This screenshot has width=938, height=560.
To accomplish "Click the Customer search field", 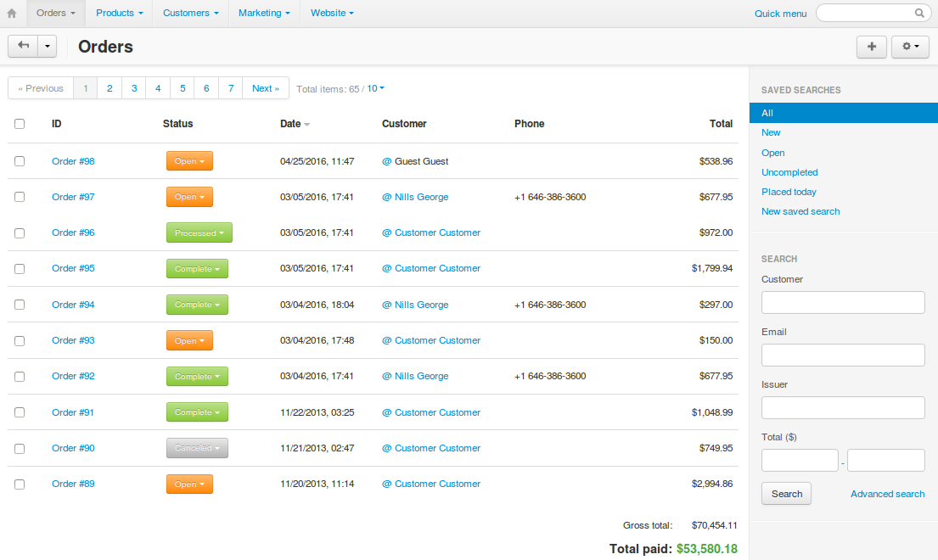I will tap(843, 302).
